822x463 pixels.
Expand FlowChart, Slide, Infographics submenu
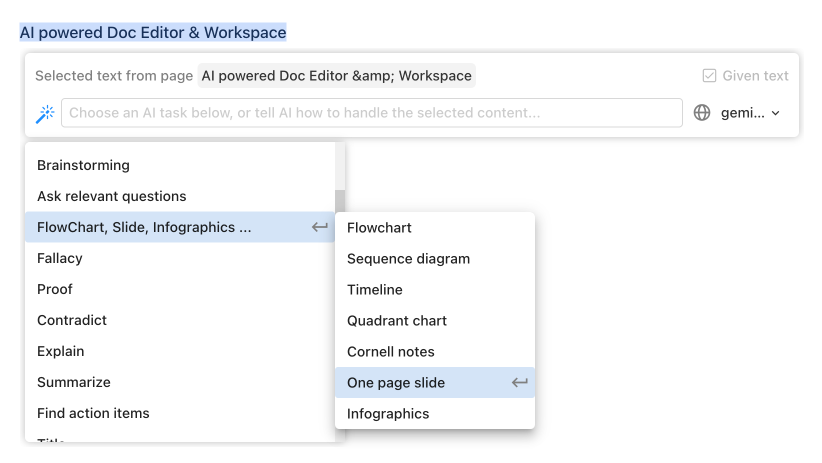pos(144,227)
